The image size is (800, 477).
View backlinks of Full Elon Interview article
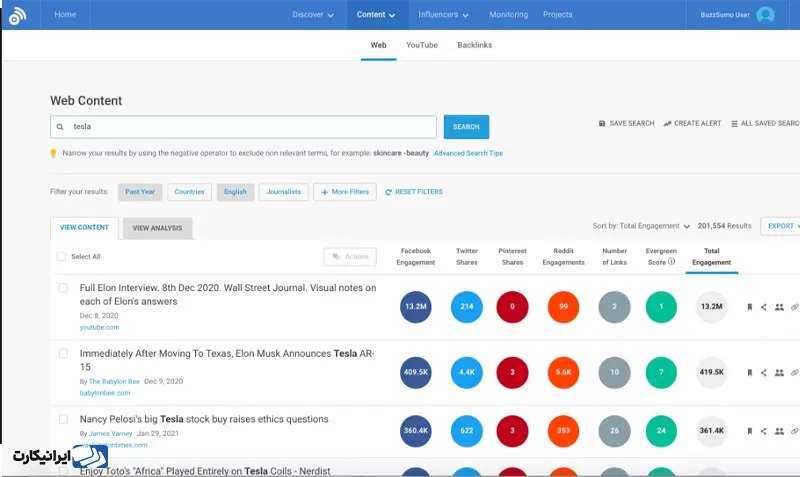coord(794,307)
